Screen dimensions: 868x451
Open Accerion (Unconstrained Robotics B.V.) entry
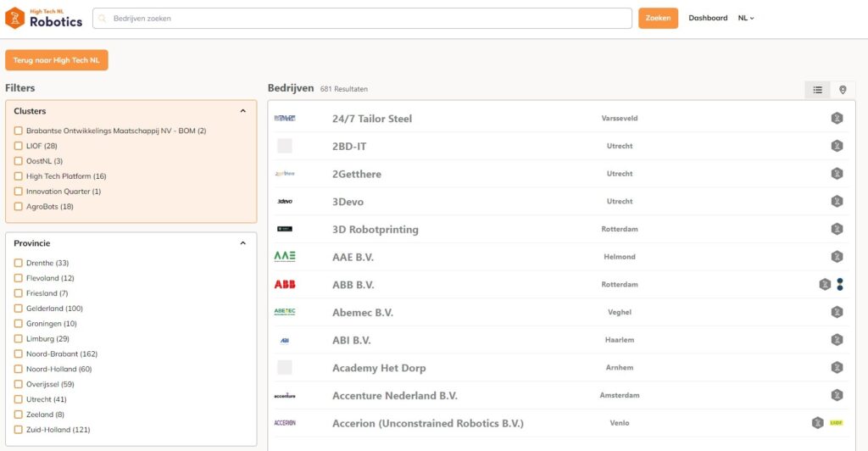[x=428, y=423]
